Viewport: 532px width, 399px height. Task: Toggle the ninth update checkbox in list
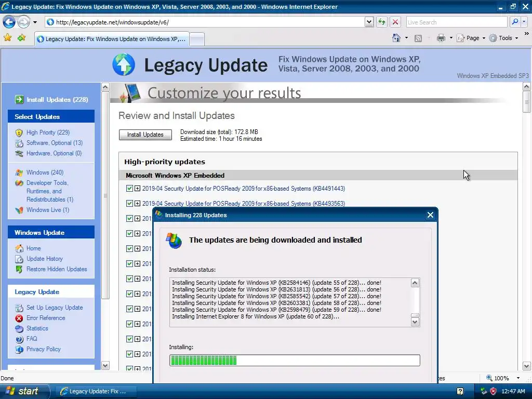(129, 309)
